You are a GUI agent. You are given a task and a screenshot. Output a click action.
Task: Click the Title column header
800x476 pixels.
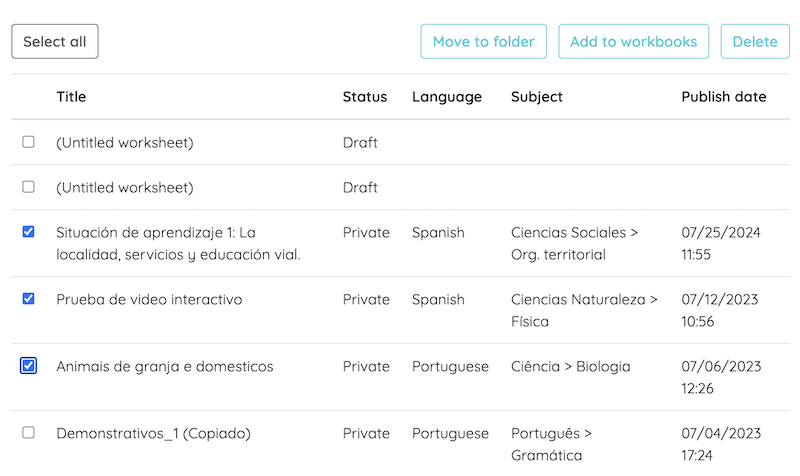tap(71, 97)
